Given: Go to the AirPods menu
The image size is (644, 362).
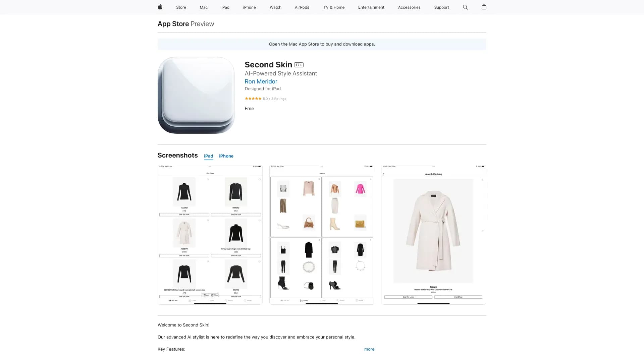Looking at the screenshot, I should coord(302,7).
